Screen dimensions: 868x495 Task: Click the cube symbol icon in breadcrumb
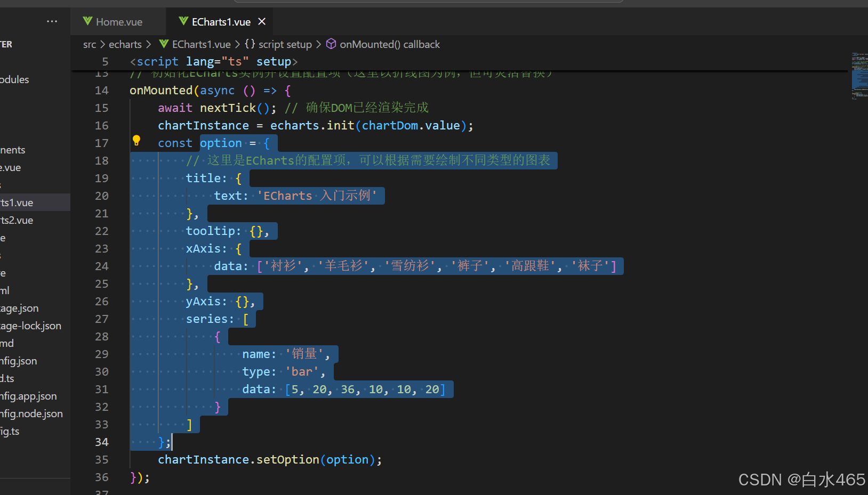(x=331, y=44)
